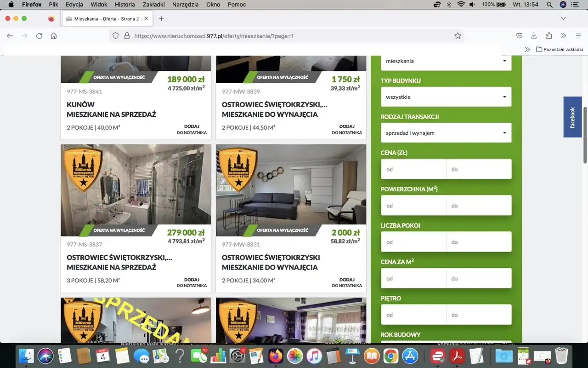
Task: Click the back navigation arrow
Action: 10,36
